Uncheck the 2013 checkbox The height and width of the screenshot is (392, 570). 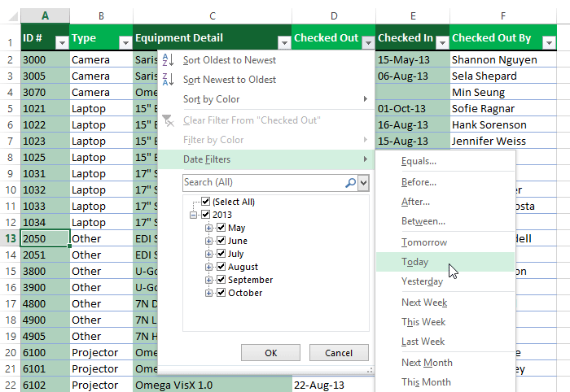point(205,214)
